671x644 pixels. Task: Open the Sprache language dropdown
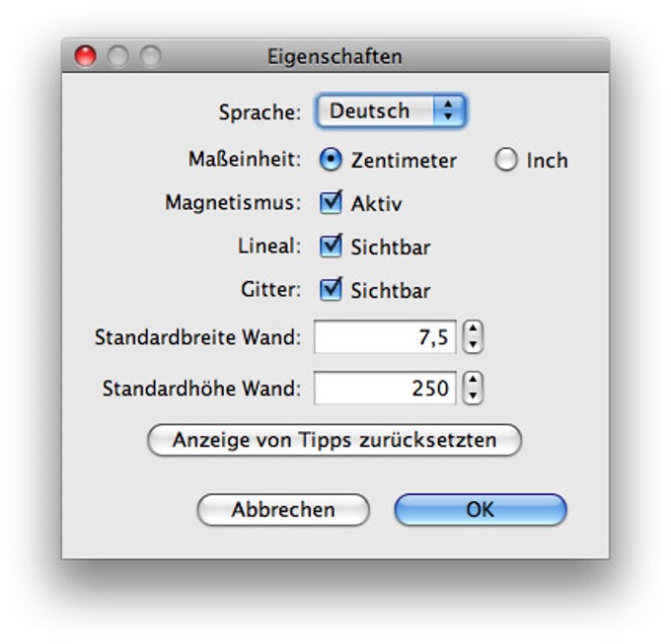[379, 111]
